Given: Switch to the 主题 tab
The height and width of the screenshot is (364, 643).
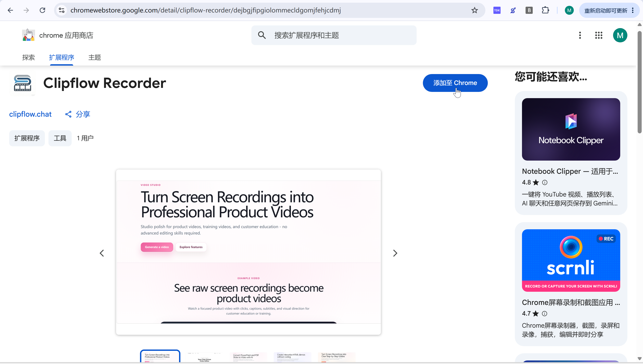Looking at the screenshot, I should [95, 58].
